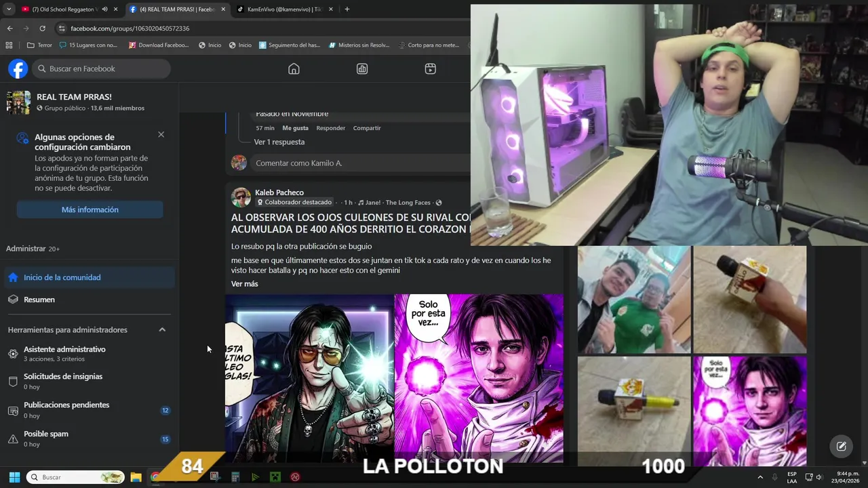Open Facebook Home icon in top navigation

coord(294,68)
